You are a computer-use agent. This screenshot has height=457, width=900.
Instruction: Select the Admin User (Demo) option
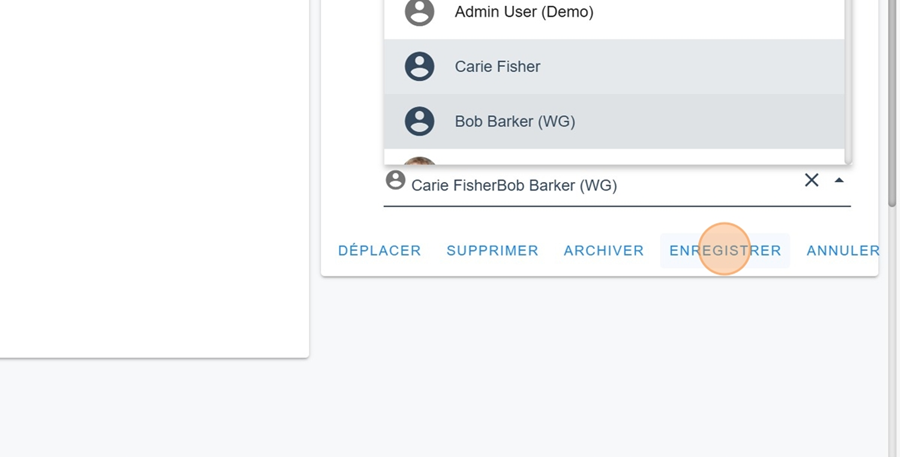point(614,14)
